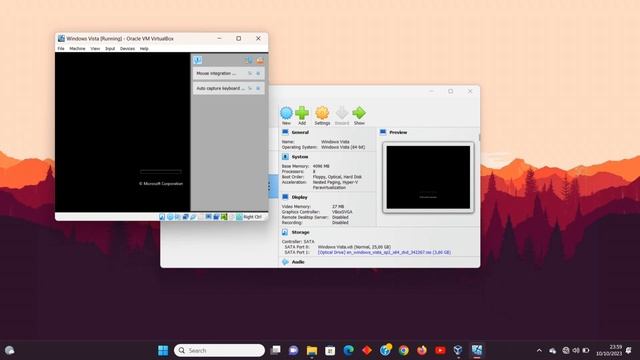The height and width of the screenshot is (360, 640).
Task: Click optical disk icon in VM status bar
Action: [x=170, y=217]
